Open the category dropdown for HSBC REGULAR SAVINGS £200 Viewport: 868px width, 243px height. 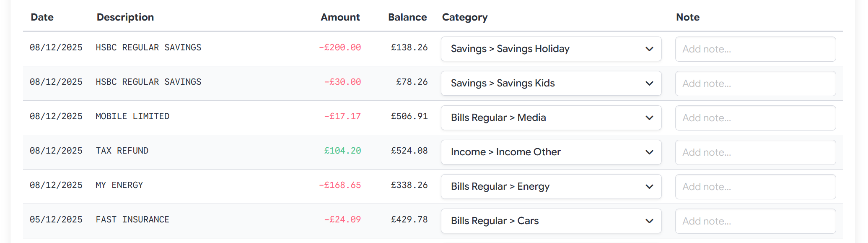click(550, 49)
